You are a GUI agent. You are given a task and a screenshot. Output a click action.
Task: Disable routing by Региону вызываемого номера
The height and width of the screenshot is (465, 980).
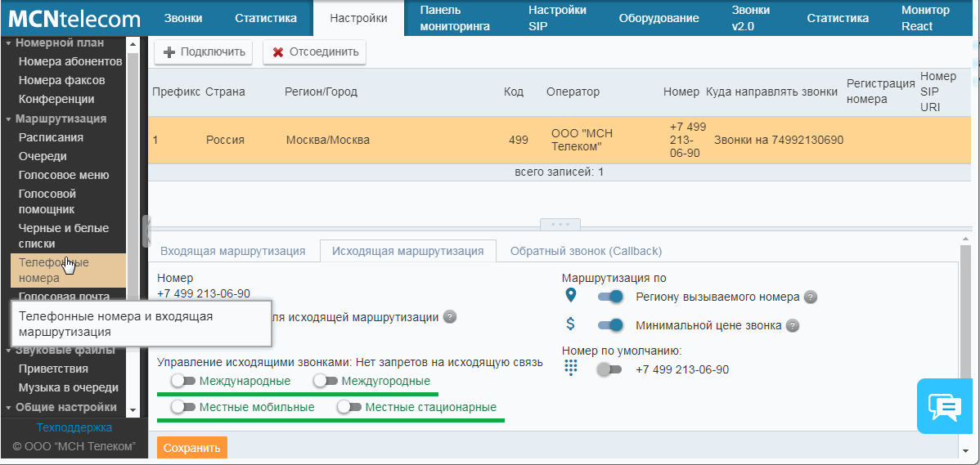[x=610, y=297]
